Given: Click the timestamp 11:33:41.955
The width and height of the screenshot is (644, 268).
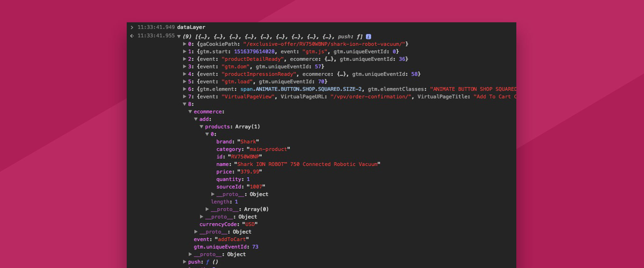Looking at the screenshot, I should click(156, 36).
